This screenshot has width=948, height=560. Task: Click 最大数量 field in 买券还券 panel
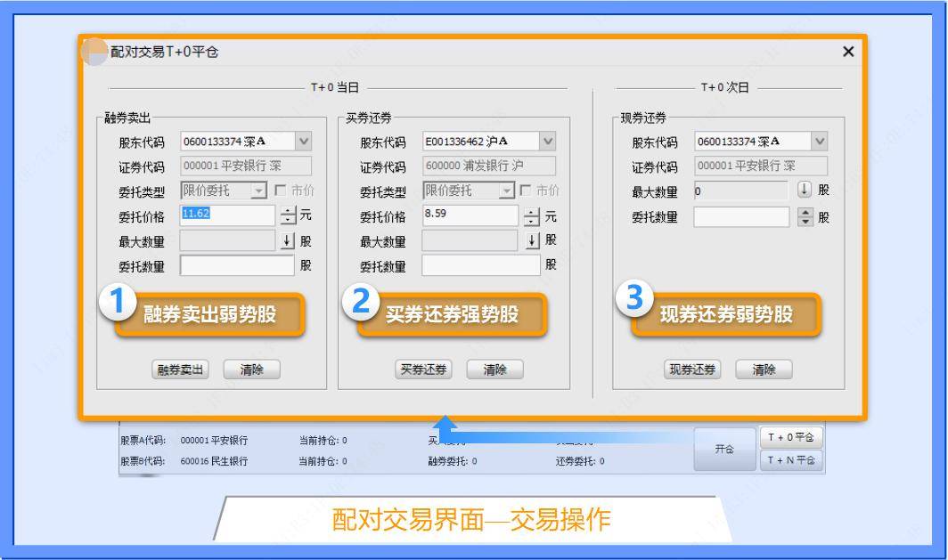(470, 241)
